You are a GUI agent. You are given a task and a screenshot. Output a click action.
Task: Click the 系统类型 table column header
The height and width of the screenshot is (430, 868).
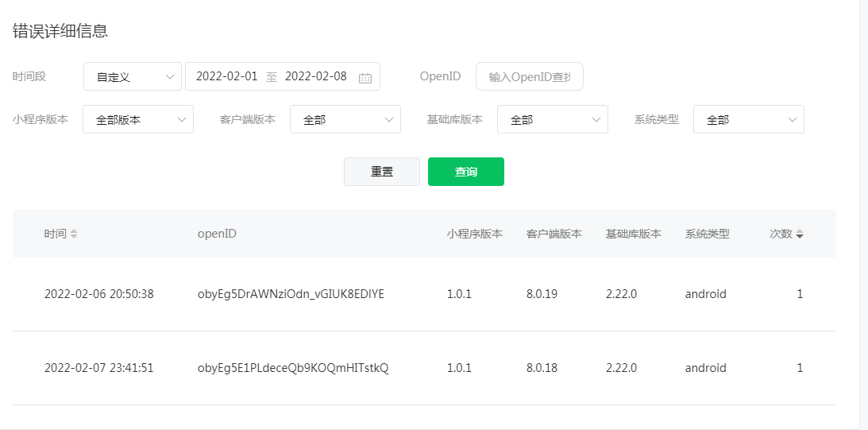click(708, 234)
